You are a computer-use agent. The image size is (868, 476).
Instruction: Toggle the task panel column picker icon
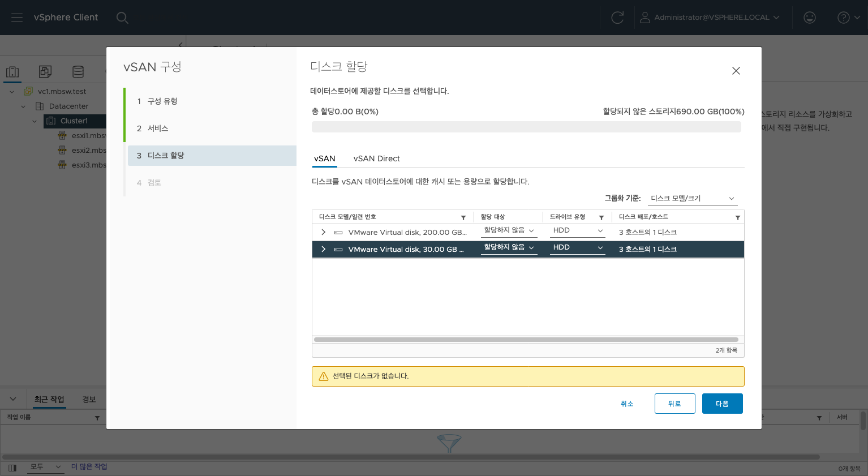click(x=12, y=468)
